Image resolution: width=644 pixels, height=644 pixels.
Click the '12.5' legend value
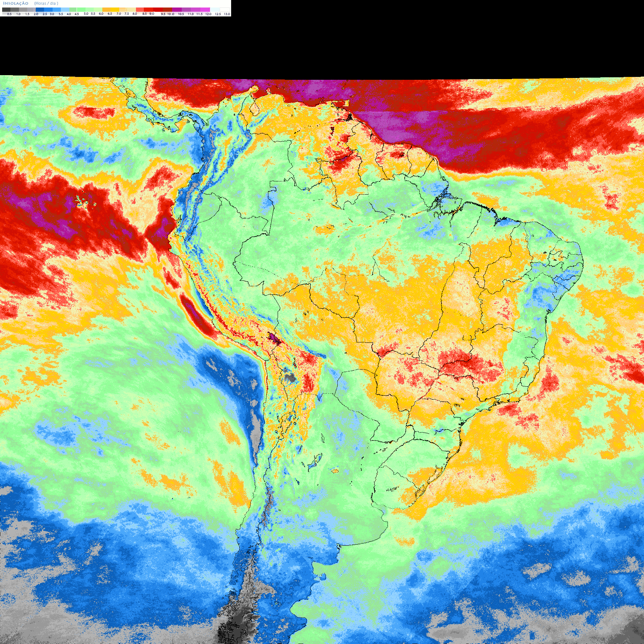pos(218,14)
